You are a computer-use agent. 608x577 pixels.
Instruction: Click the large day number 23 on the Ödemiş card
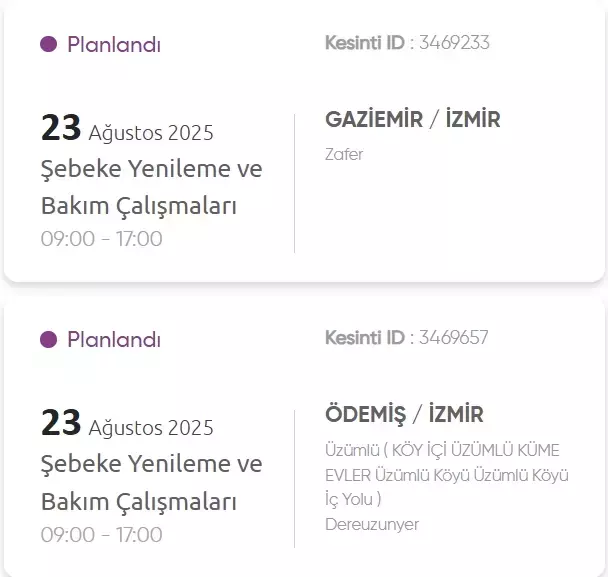(61, 424)
